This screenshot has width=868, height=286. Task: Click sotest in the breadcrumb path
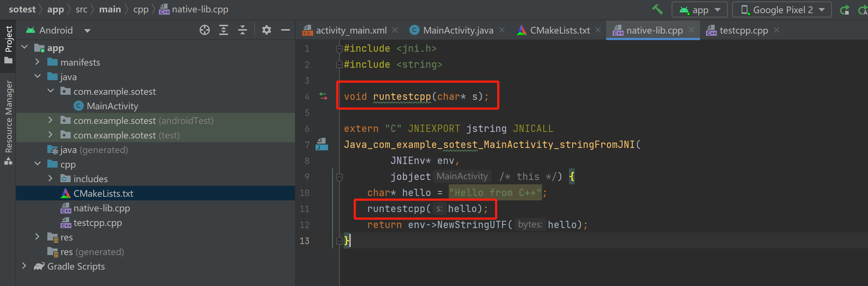[x=22, y=9]
